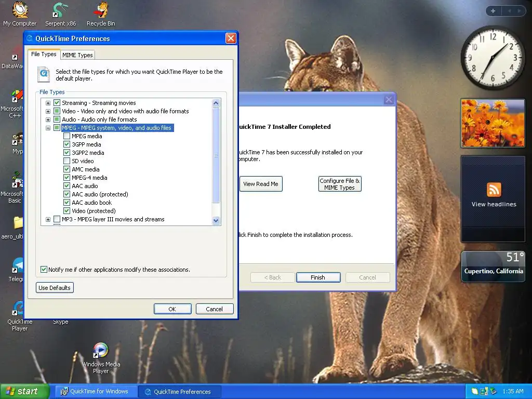Uncheck the 3GPP2 media checkbox
Viewport: 532px width, 399px height.
67,153
